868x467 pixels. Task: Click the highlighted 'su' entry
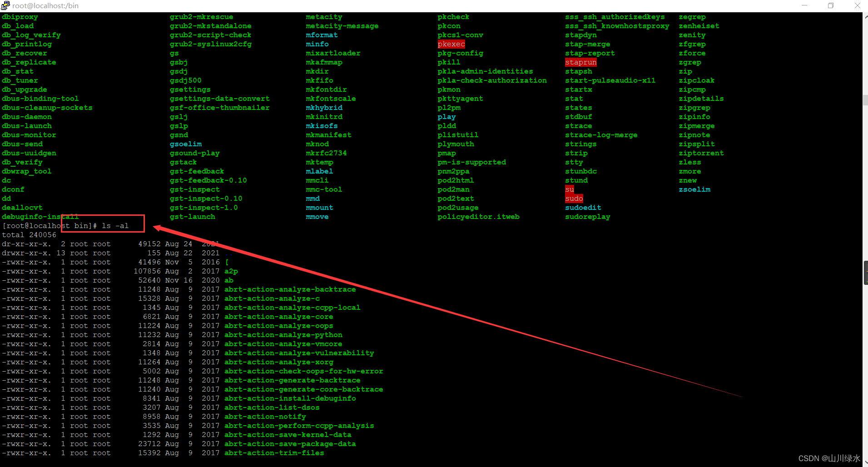570,189
